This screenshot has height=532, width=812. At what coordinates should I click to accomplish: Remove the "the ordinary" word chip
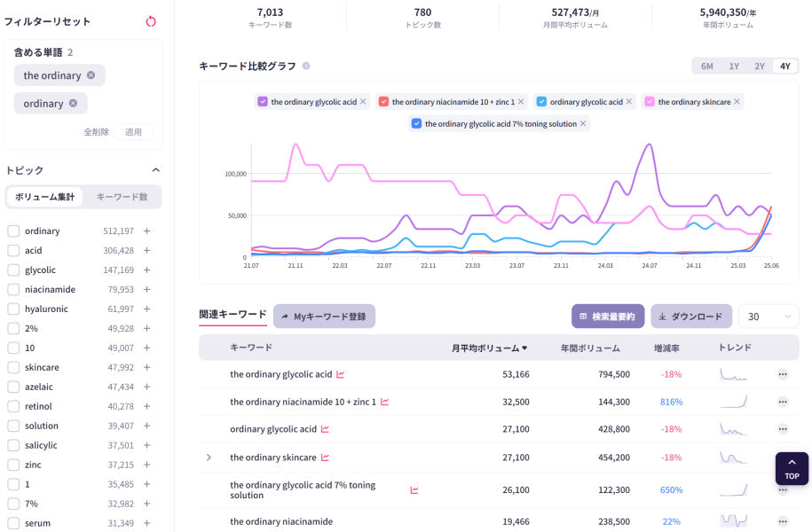click(x=91, y=75)
